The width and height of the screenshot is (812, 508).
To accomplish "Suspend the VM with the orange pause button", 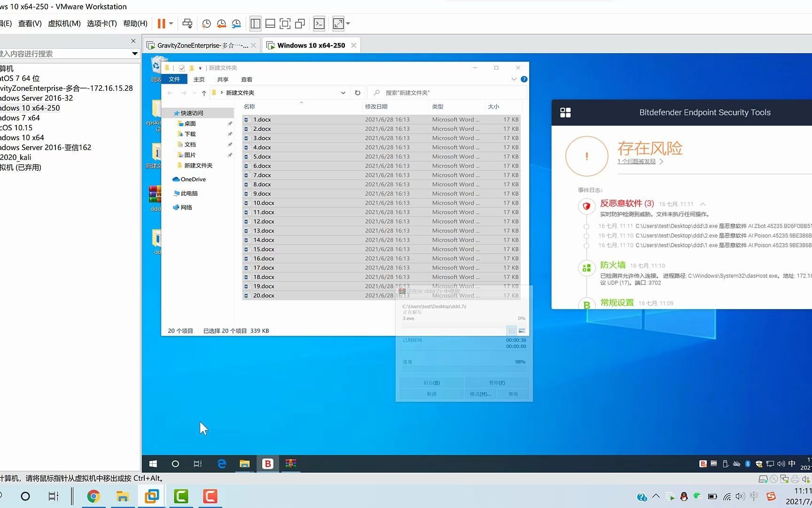I will tap(161, 24).
